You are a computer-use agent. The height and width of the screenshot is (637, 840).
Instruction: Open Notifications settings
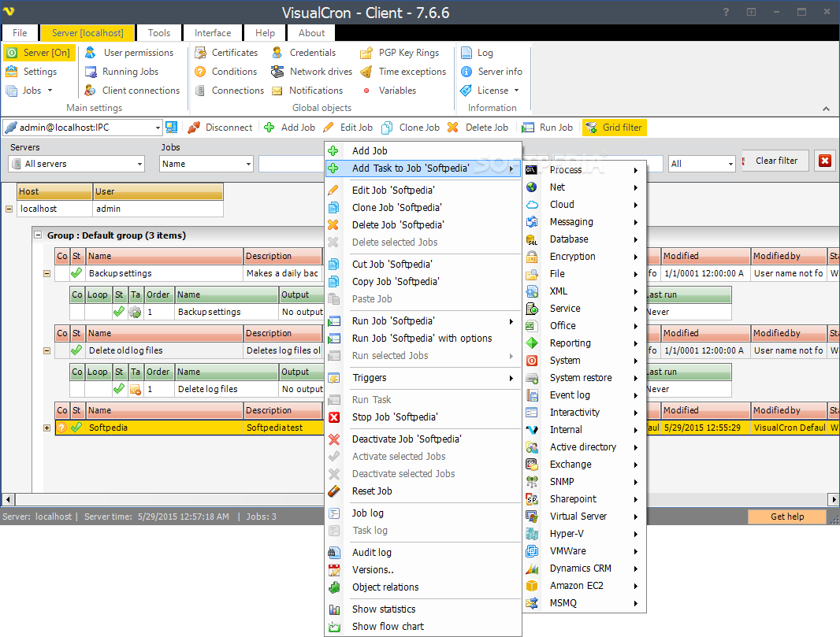[307, 91]
